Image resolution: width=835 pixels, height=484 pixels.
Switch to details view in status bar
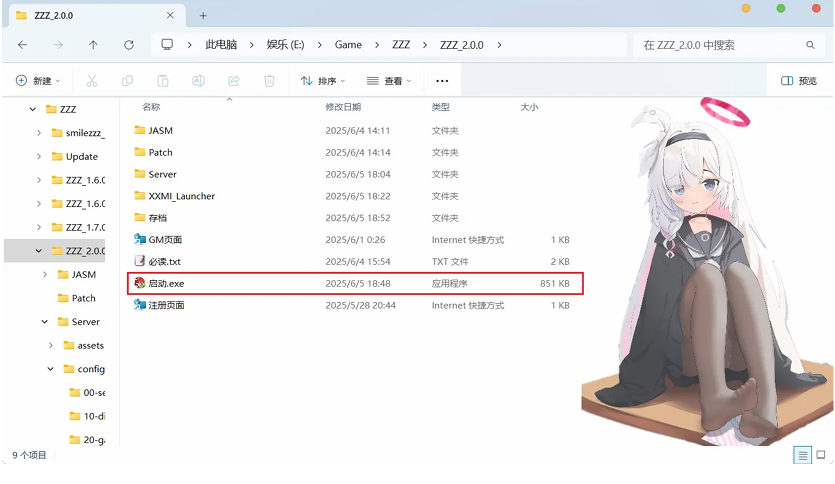pyautogui.click(x=802, y=455)
